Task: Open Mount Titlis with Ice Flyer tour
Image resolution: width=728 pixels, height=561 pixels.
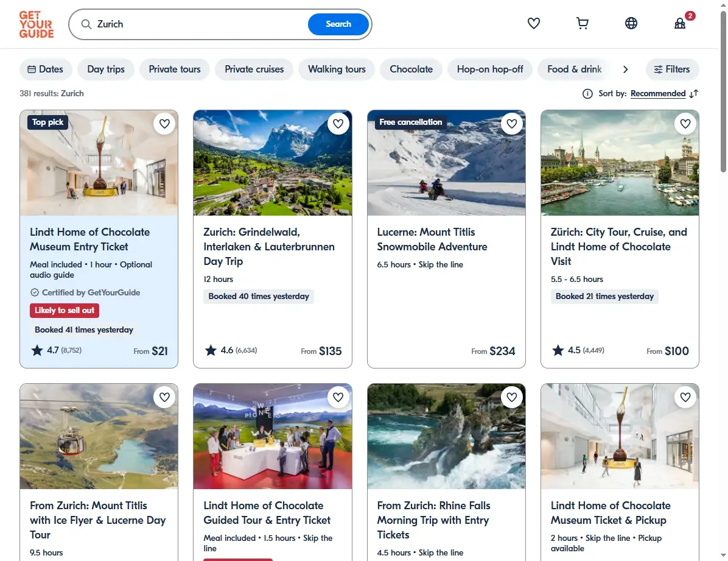Action: 97,520
